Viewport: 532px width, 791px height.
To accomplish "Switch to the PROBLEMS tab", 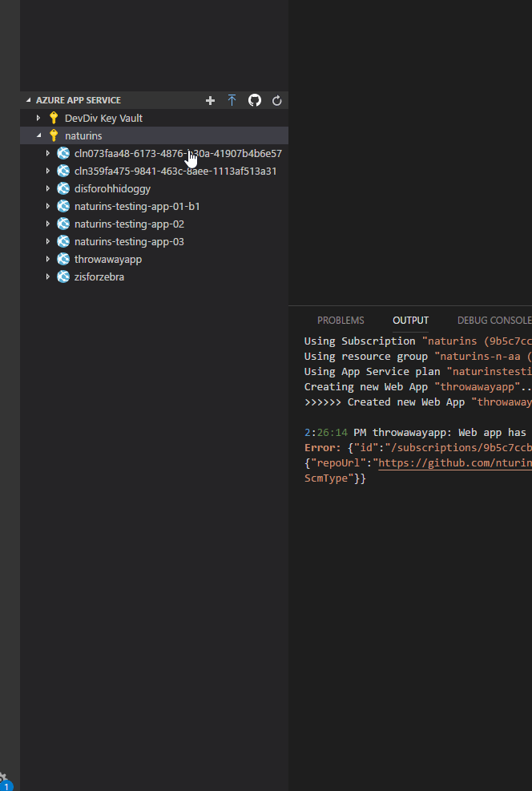I will tap(341, 320).
